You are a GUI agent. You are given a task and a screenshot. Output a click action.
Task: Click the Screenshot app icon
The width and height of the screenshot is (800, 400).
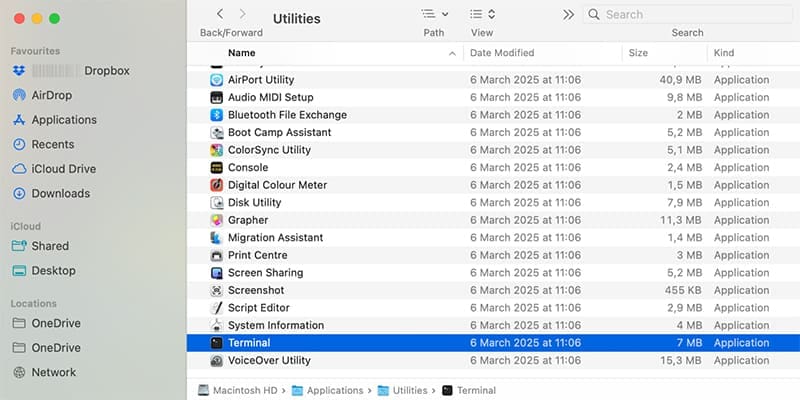217,290
